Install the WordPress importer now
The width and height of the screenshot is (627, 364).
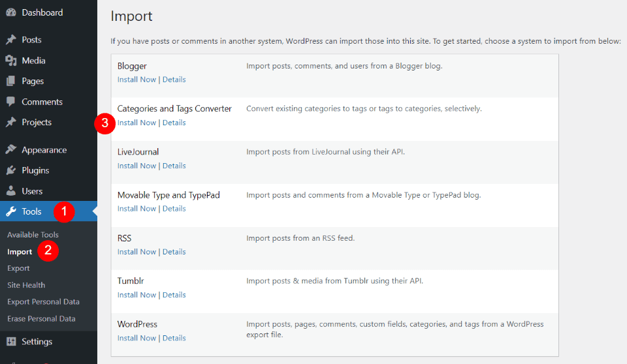coord(137,338)
